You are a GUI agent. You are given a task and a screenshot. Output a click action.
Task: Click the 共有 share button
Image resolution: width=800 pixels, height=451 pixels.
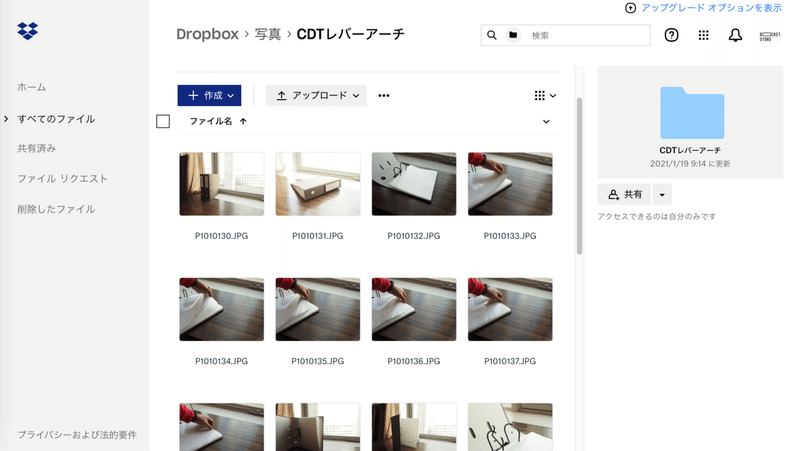pyautogui.click(x=624, y=194)
